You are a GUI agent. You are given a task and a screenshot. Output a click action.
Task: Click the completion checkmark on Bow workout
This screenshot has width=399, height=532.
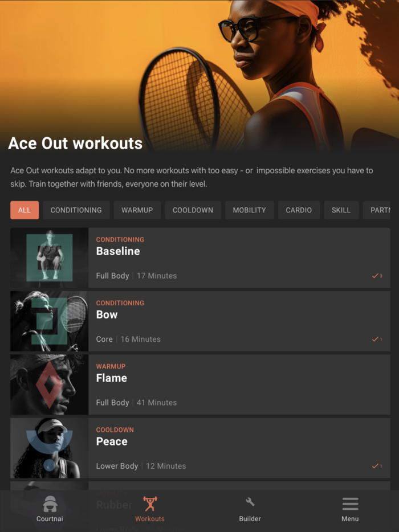click(x=376, y=339)
